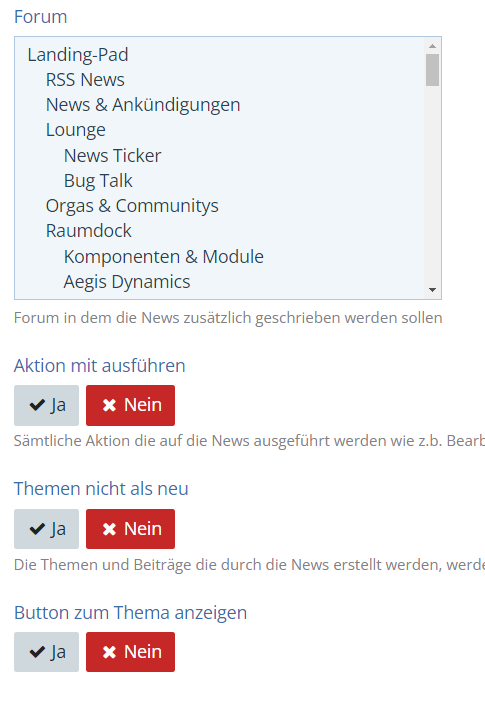Viewport: 485px width, 717px height.
Task: Choose Nein under Themen nicht als neu
Action: point(130,529)
